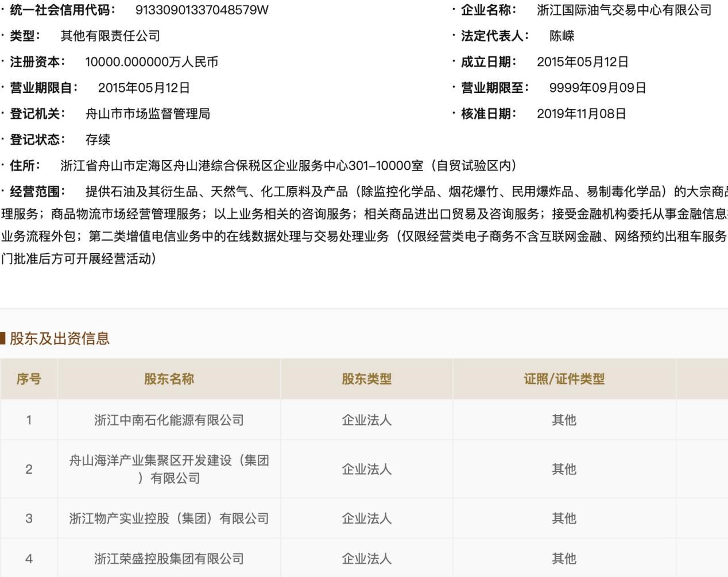Click row number 2 in shareholder table
Image resolution: width=728 pixels, height=577 pixels.
click(x=29, y=469)
